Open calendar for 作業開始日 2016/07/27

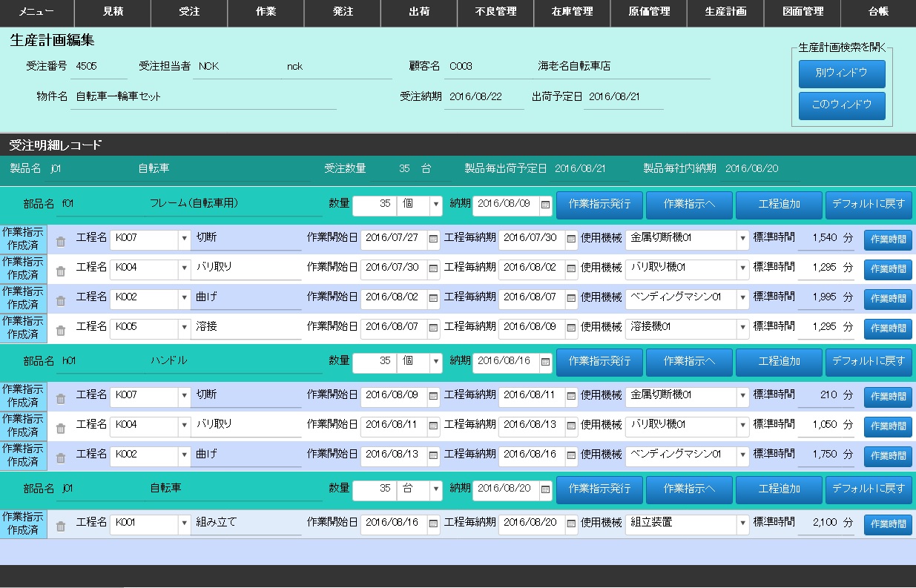(x=433, y=239)
